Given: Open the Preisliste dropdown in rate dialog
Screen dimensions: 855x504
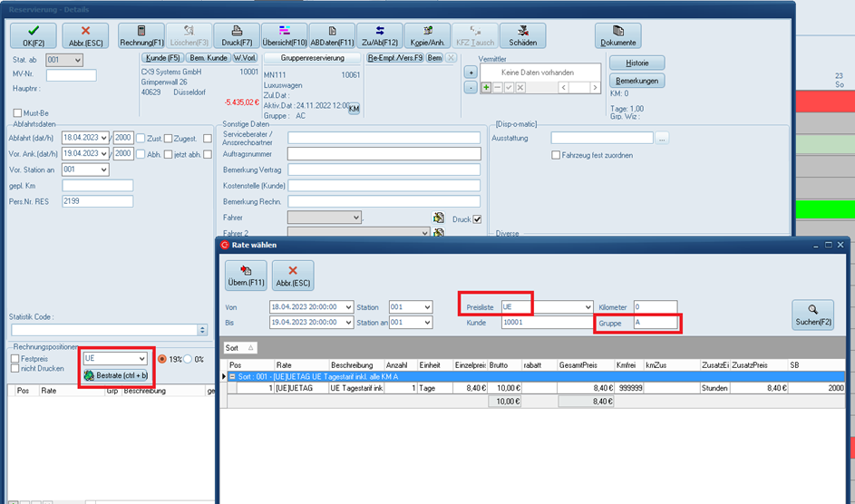Looking at the screenshot, I should pyautogui.click(x=586, y=307).
